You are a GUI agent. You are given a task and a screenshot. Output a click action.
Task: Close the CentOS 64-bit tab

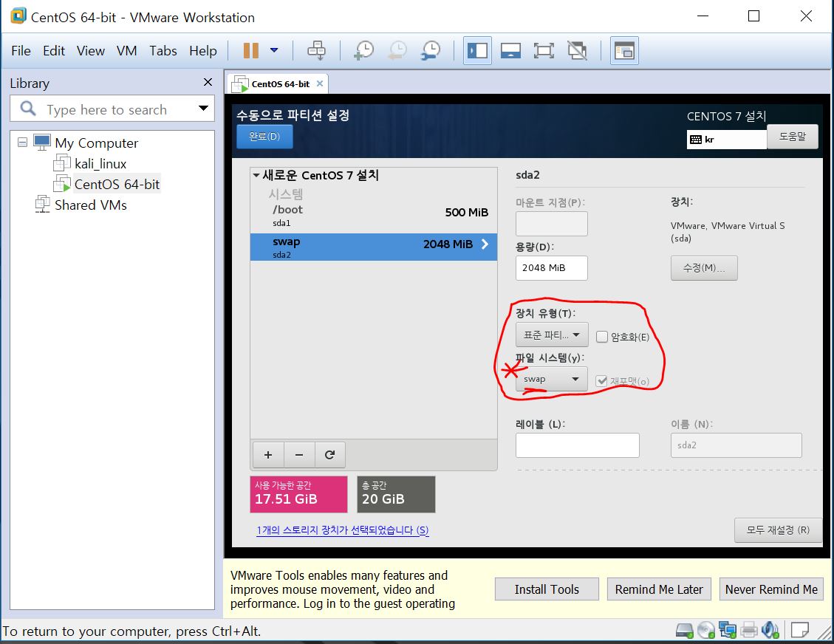pyautogui.click(x=320, y=83)
